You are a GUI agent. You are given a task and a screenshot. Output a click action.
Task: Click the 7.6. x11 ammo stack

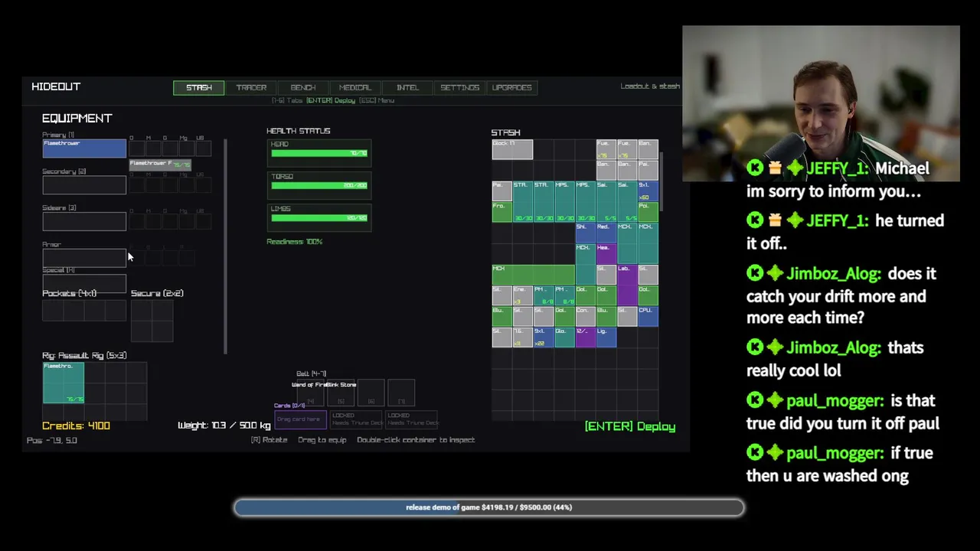(x=523, y=337)
